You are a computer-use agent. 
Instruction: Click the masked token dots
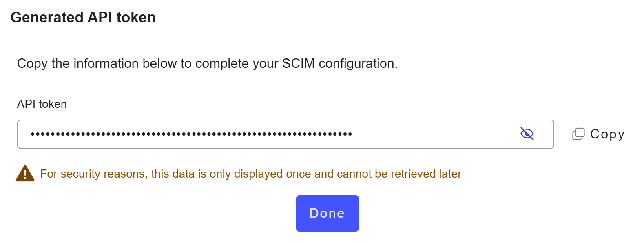tap(191, 134)
